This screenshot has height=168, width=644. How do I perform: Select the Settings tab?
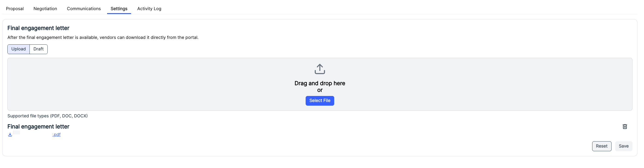pyautogui.click(x=119, y=9)
